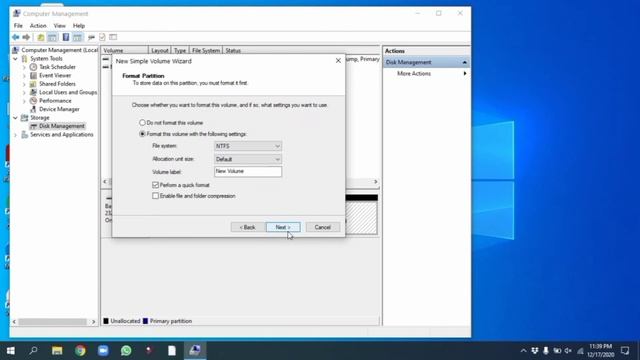The height and width of the screenshot is (360, 640).
Task: Open Zoom from the taskbar
Action: (x=103, y=351)
